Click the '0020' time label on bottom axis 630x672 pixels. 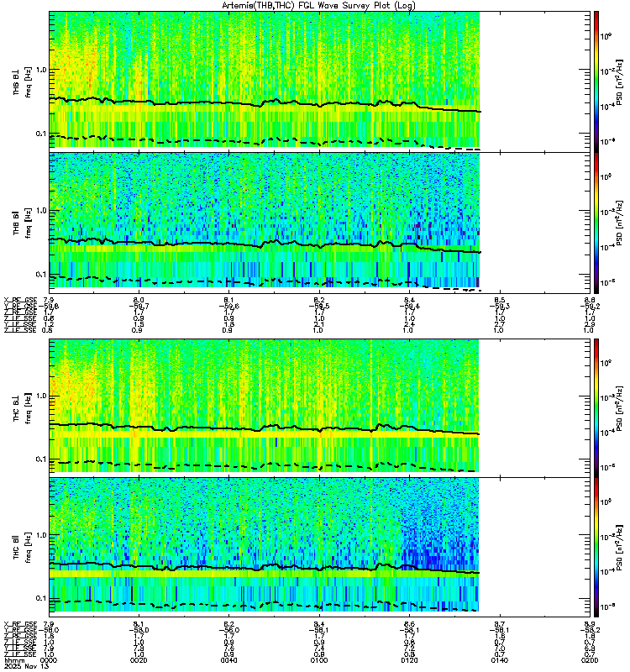tap(139, 660)
